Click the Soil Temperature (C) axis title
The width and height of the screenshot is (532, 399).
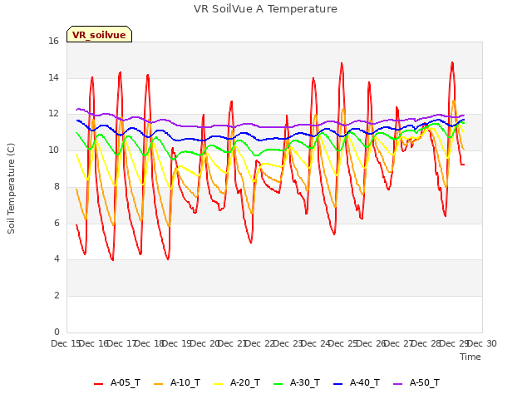point(11,189)
